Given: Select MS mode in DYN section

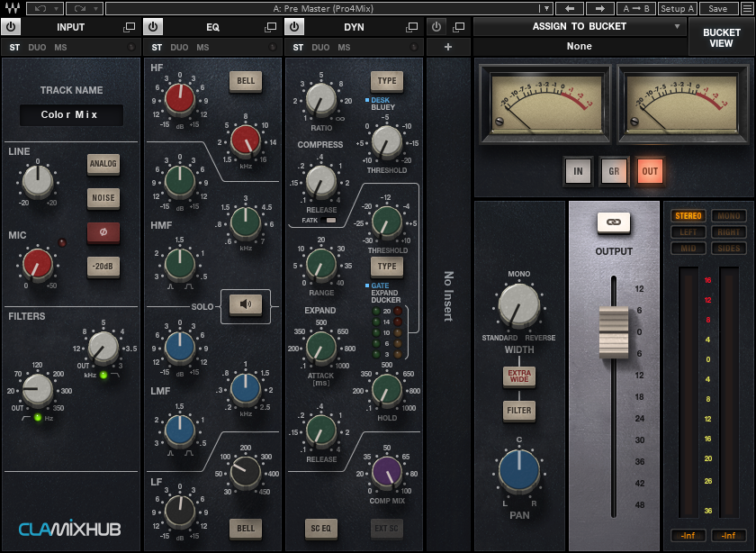Looking at the screenshot, I should 344,48.
